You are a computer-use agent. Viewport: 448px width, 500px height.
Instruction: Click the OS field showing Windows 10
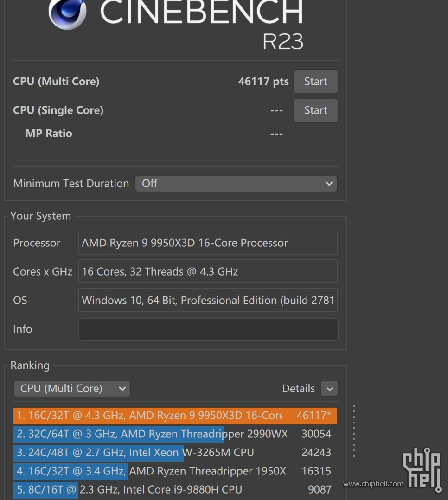[208, 300]
